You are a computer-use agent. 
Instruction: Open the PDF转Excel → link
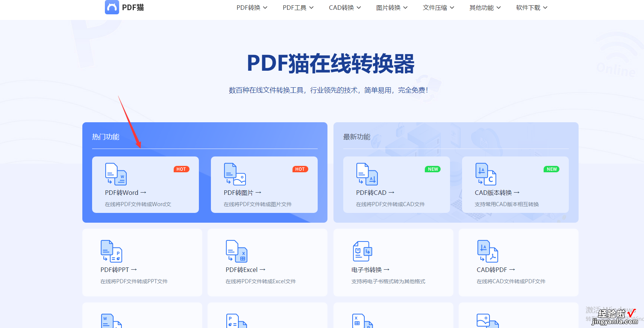[x=245, y=270]
